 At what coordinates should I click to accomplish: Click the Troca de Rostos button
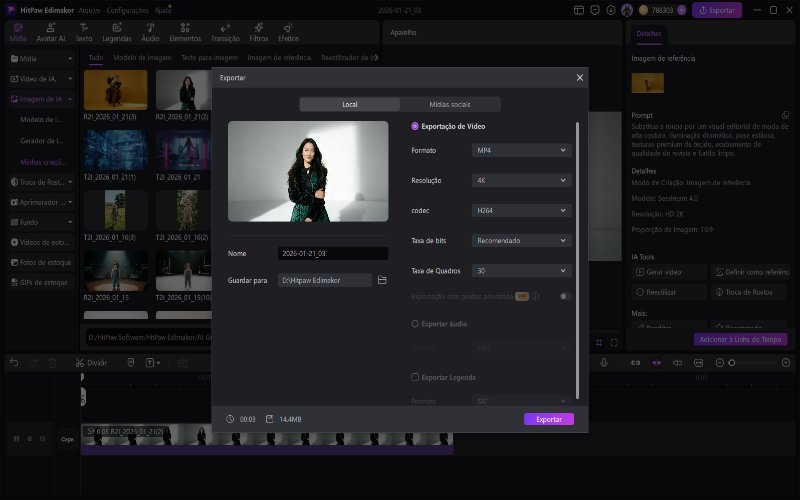pos(748,292)
